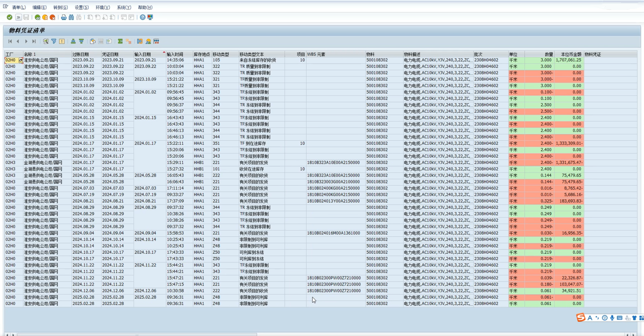
Task: Click the green Sigma total icon
Action: click(x=120, y=41)
